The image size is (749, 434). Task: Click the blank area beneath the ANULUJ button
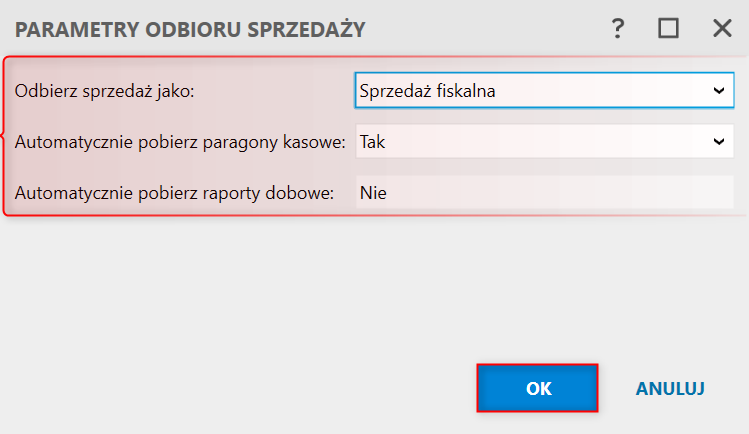coord(670,420)
